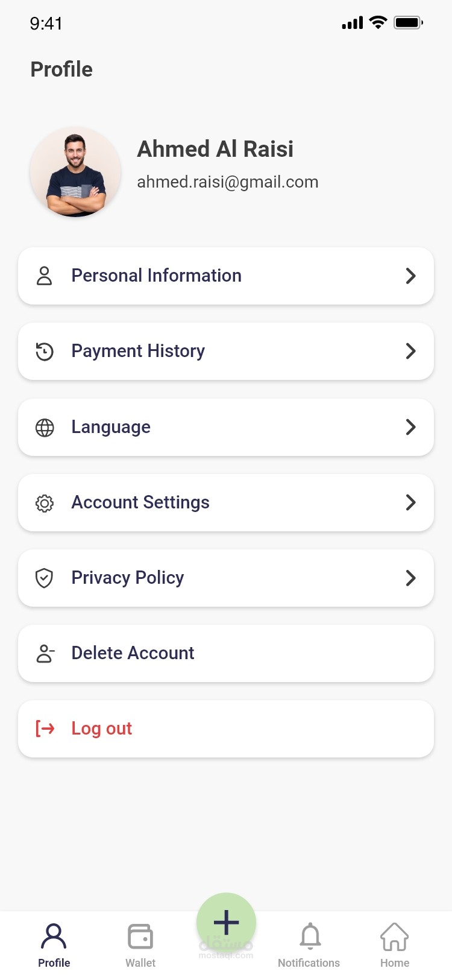Tap the clock history icon
Viewport: 452px width, 980px height.
coord(45,352)
